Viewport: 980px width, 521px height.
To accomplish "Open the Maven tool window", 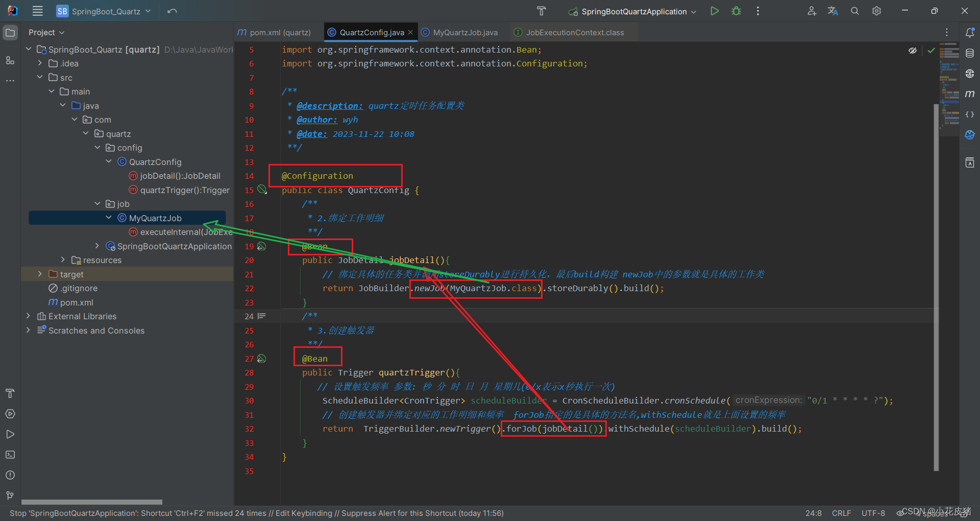I will pyautogui.click(x=970, y=94).
